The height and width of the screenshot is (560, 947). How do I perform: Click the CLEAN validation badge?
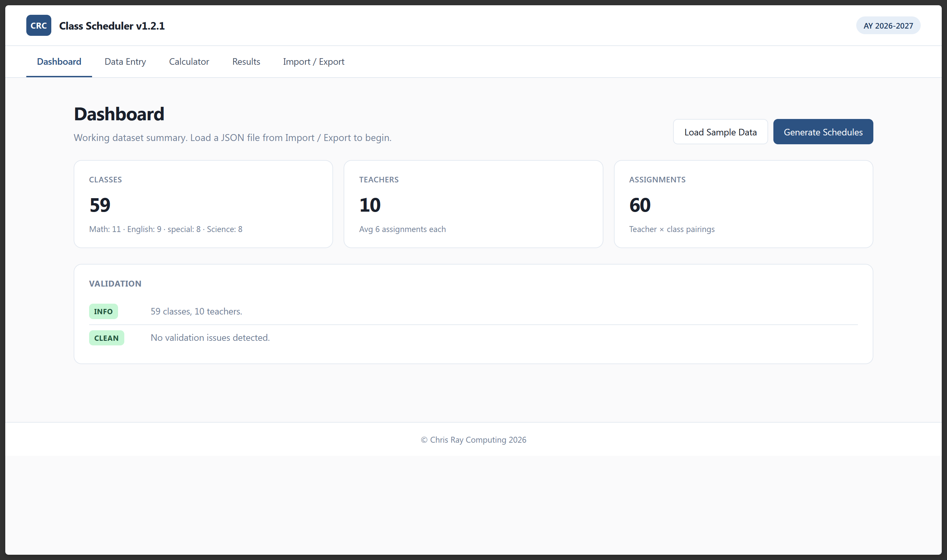(107, 338)
